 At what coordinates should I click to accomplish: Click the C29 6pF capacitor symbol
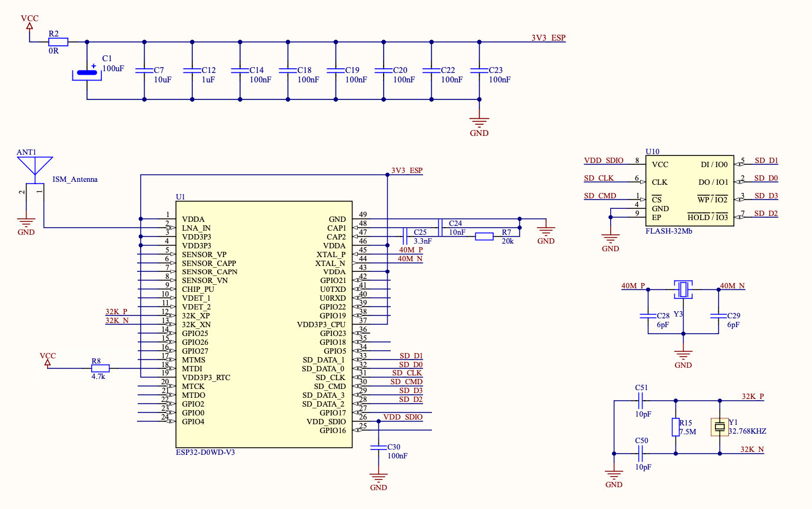coord(718,316)
